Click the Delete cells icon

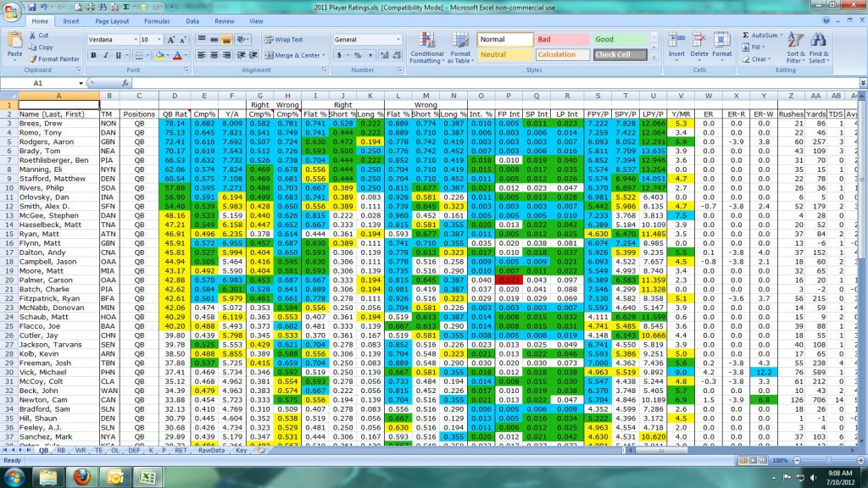point(699,41)
